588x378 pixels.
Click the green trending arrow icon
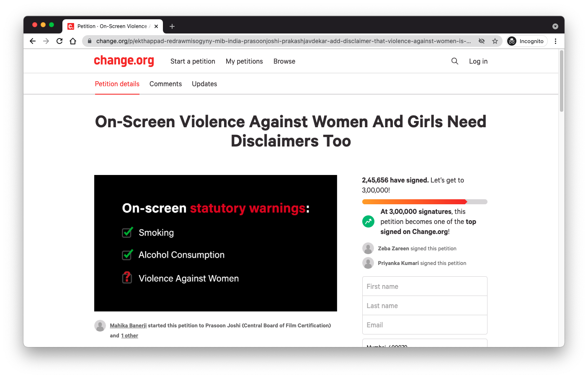[368, 221]
